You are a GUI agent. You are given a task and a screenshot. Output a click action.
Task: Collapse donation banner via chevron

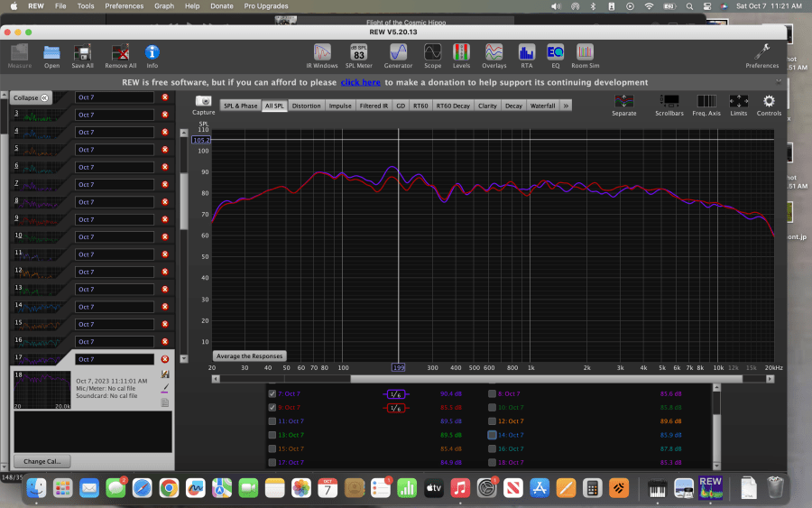[x=779, y=82]
